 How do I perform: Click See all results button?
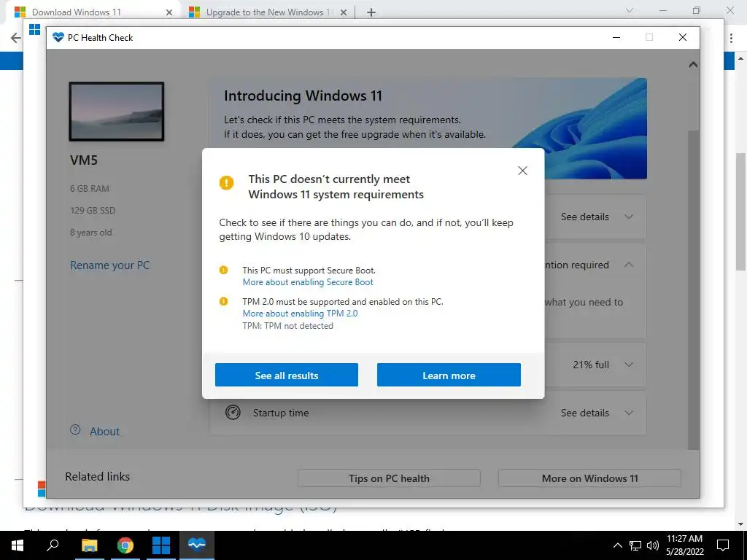[286, 376]
